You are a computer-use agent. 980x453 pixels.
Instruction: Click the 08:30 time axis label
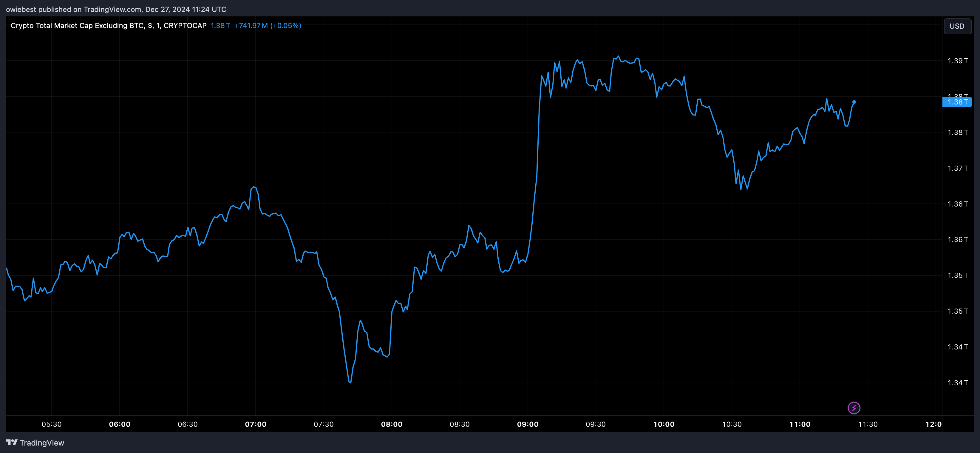pyautogui.click(x=460, y=424)
